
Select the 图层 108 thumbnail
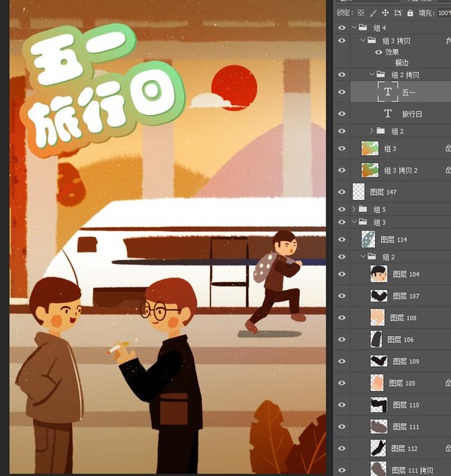tap(377, 317)
